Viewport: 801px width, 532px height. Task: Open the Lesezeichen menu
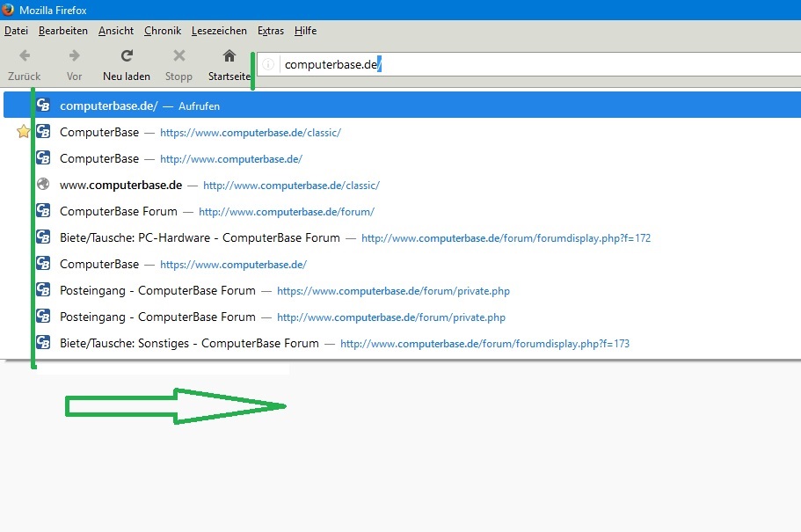(219, 31)
